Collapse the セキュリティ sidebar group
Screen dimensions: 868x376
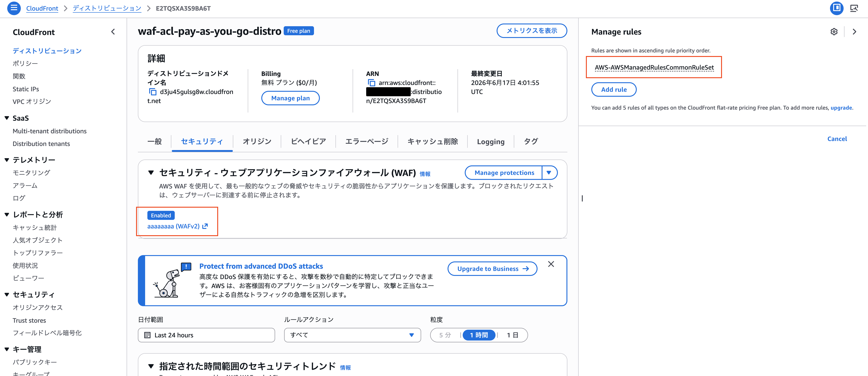coord(7,294)
